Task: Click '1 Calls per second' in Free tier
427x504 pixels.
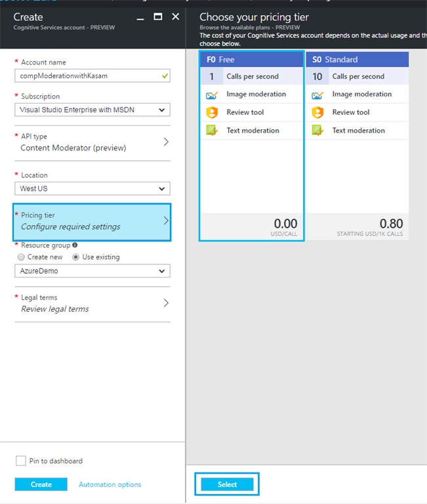Action: click(252, 77)
